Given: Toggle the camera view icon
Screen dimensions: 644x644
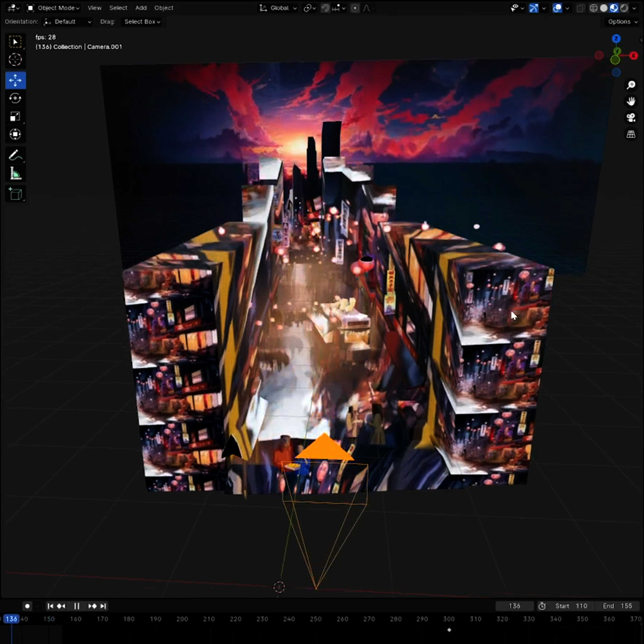Looking at the screenshot, I should point(631,117).
